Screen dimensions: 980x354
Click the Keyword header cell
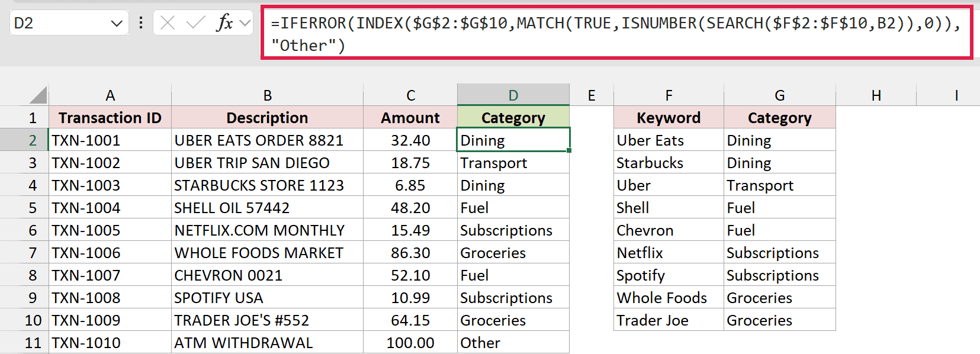coord(669,118)
